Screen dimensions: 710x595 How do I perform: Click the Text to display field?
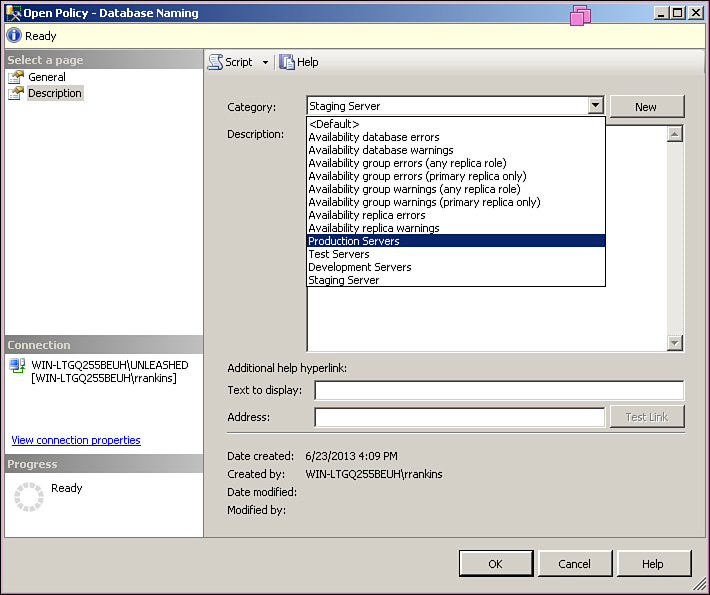(x=499, y=391)
